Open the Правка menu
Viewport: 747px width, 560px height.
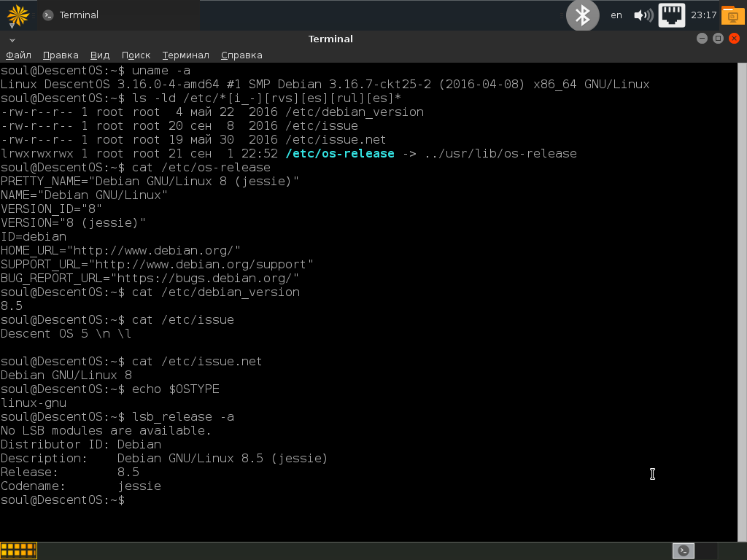click(x=61, y=55)
